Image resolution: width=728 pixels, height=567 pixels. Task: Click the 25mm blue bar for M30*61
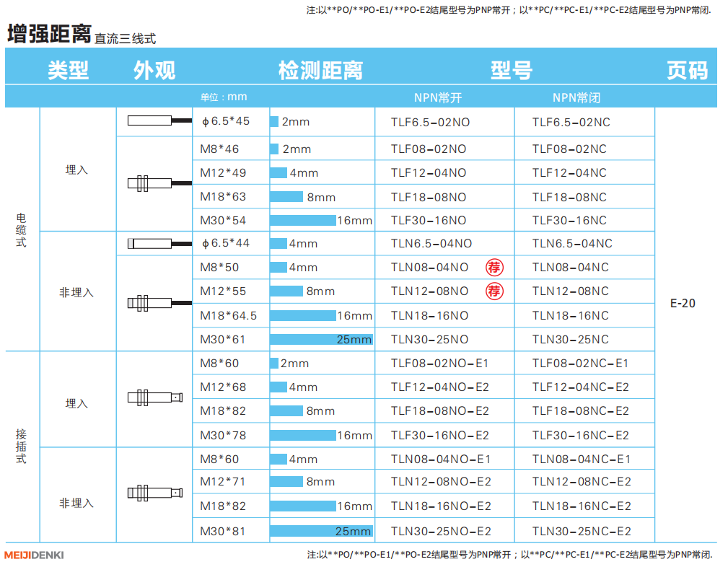(x=320, y=339)
